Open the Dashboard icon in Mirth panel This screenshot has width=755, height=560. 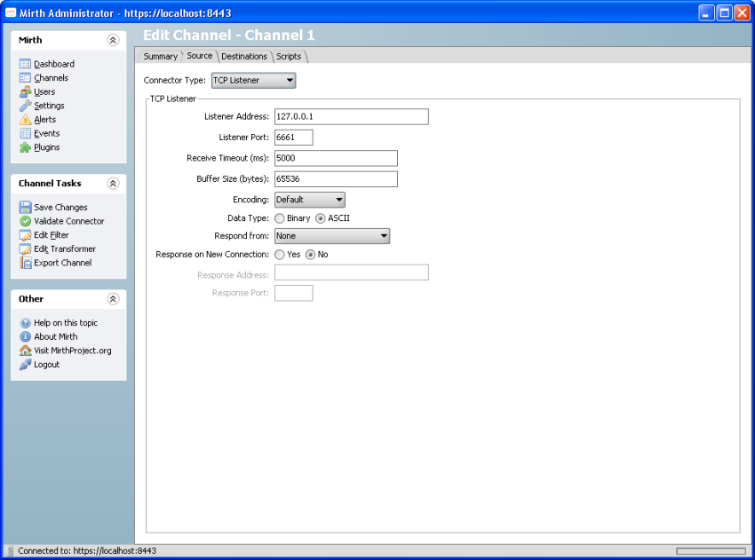25,64
